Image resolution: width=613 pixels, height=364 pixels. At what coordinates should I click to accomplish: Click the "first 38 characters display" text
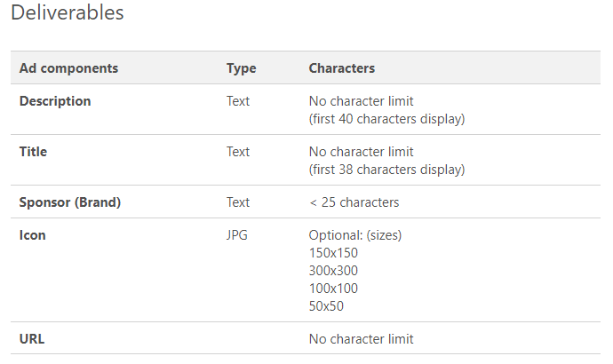pyautogui.click(x=386, y=170)
